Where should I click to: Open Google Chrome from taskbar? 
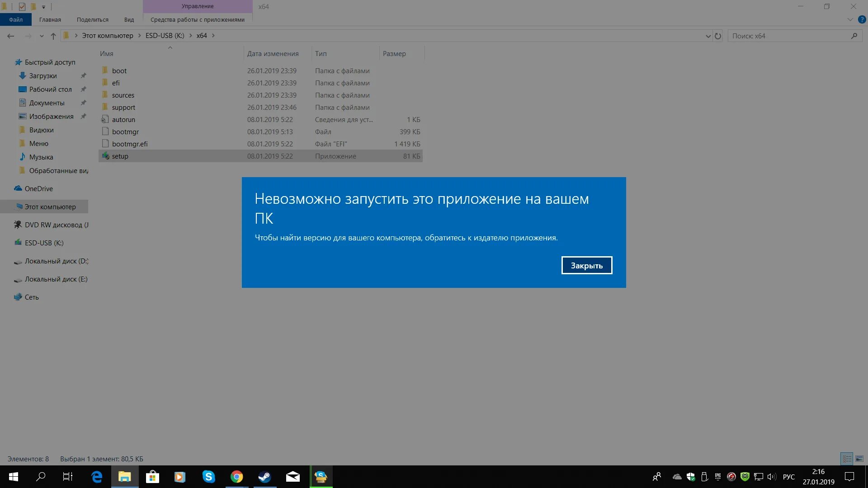coord(236,477)
